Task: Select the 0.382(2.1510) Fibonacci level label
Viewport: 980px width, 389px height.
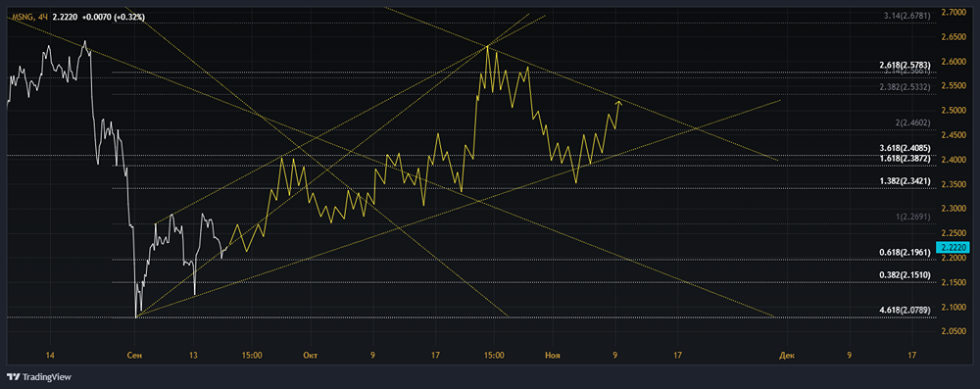Action: 905,275
